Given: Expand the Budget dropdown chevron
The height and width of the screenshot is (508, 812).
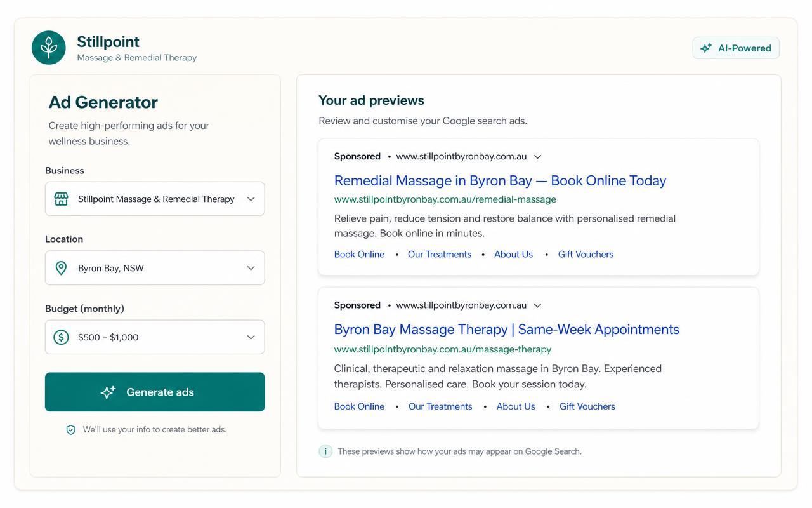Looking at the screenshot, I should pos(251,337).
